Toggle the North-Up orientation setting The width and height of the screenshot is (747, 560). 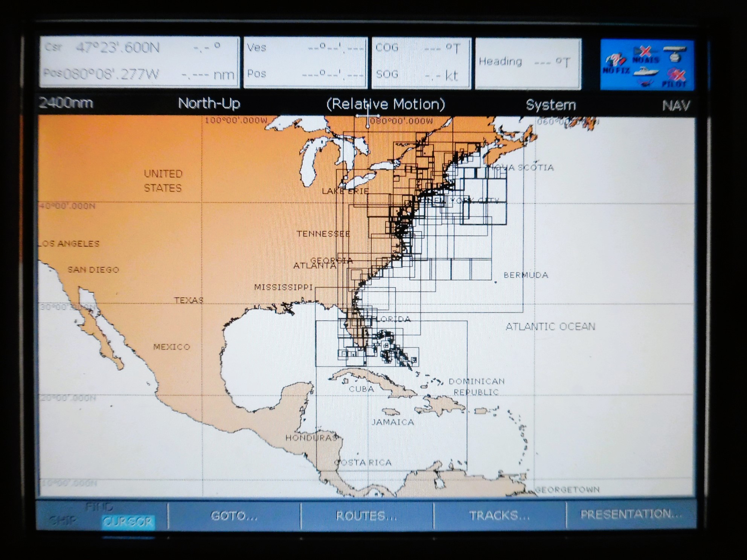(209, 103)
